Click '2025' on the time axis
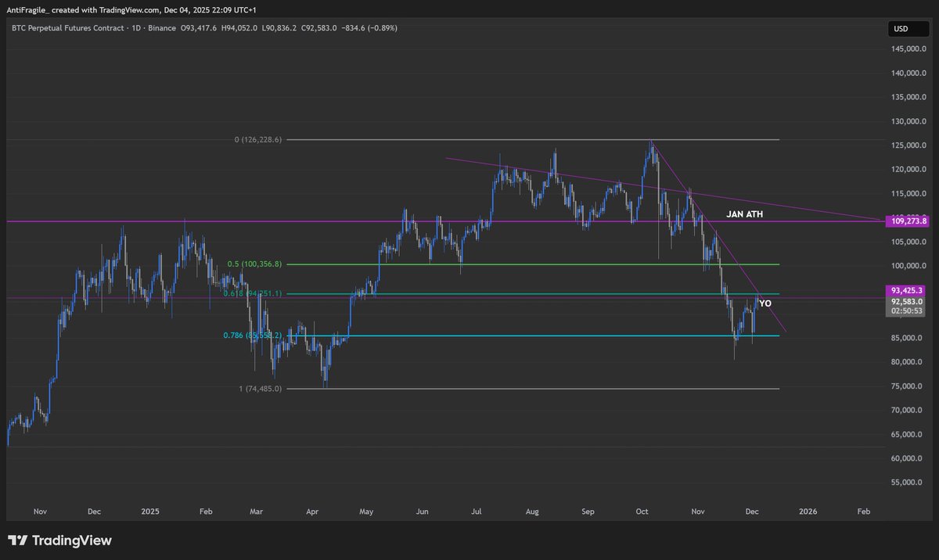The width and height of the screenshot is (939, 560). pyautogui.click(x=150, y=512)
